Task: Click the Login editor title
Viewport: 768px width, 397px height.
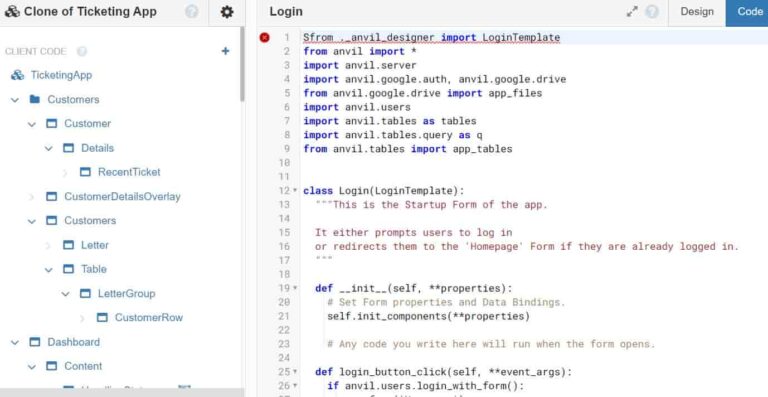Action: click(x=286, y=12)
